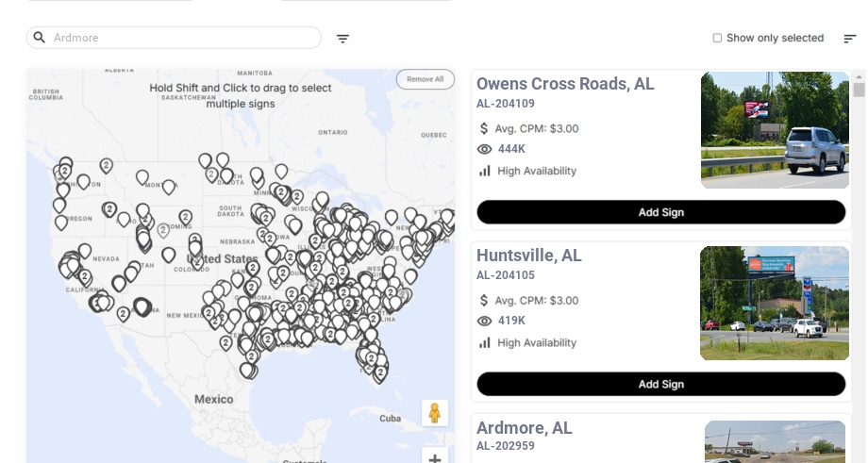Open the Ardmore, AL listing title

(525, 428)
